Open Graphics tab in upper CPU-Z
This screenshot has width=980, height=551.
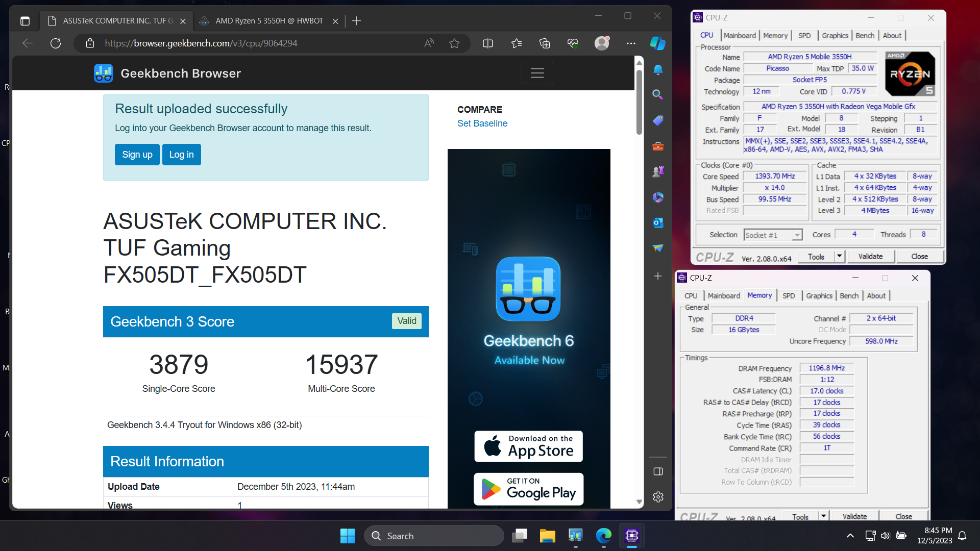[x=835, y=35]
